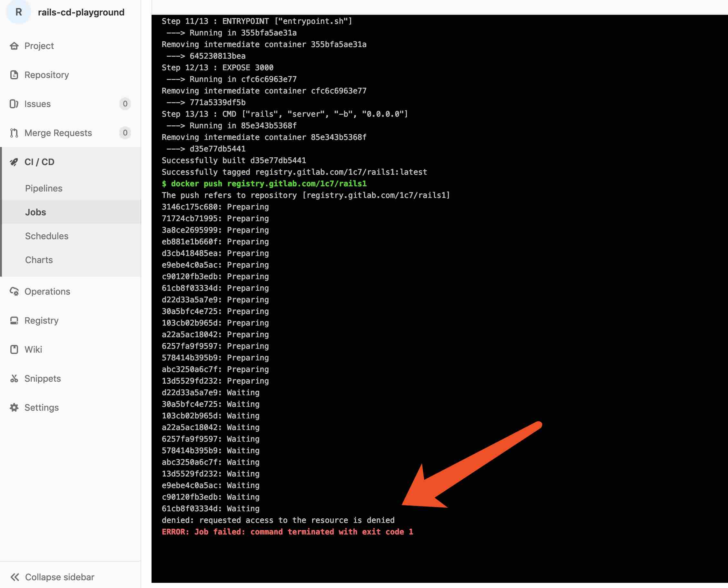Screen dimensions: 728x588
Task: Click the red ERROR Job failed line
Action: pos(287,532)
